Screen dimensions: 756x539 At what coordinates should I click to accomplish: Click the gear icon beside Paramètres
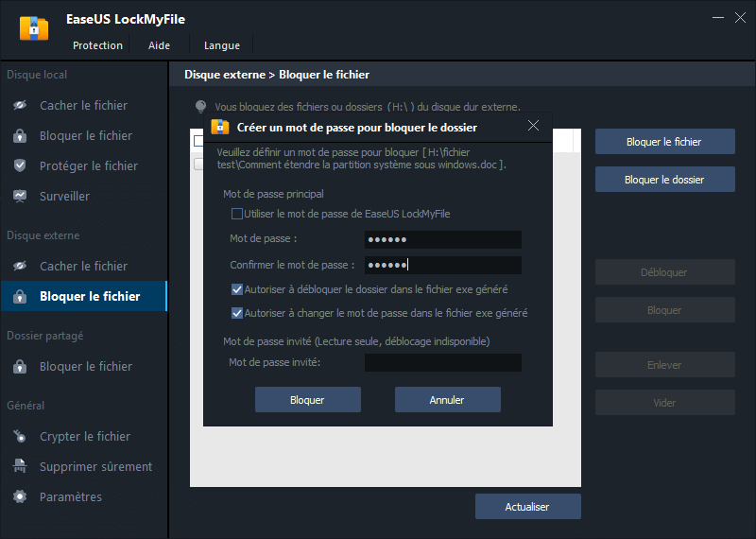point(20,496)
